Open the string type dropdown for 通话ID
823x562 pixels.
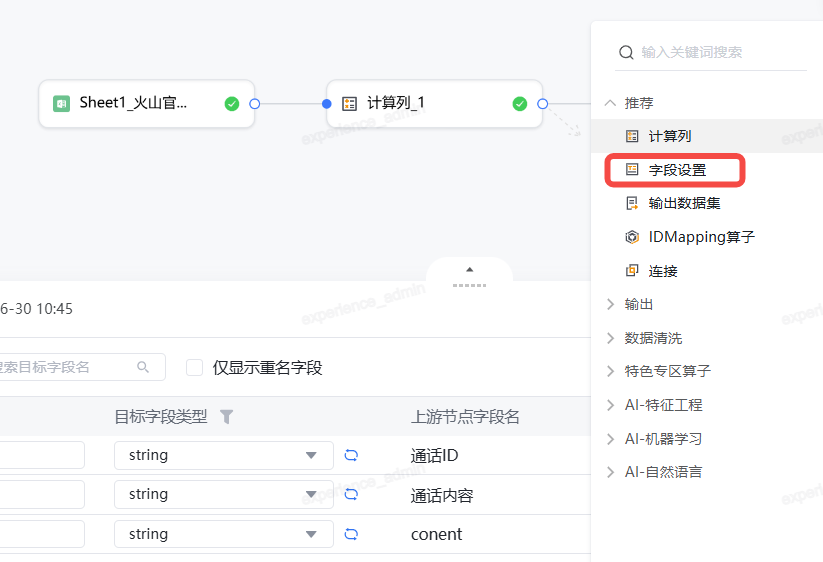tap(224, 455)
